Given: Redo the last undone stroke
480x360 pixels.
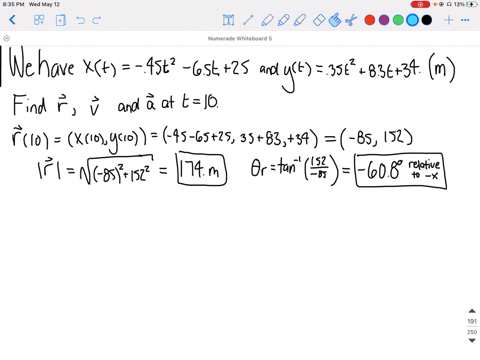Looking at the screenshot, I should [x=97, y=20].
